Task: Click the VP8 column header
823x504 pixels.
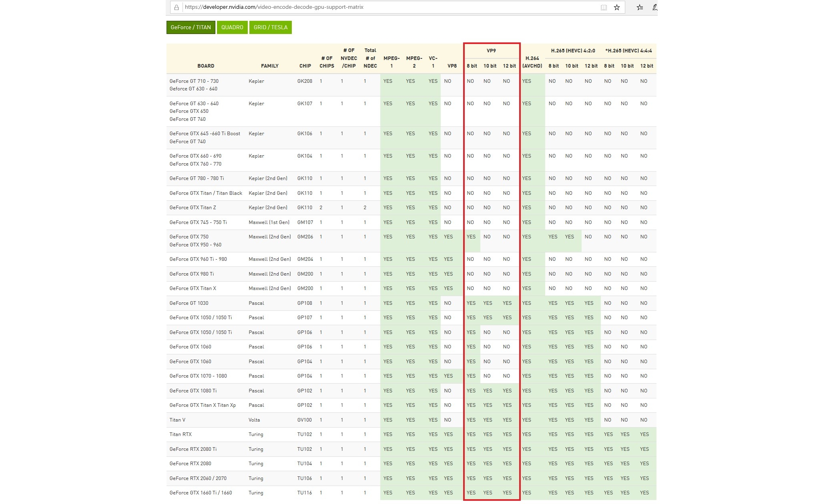Action: coord(452,66)
